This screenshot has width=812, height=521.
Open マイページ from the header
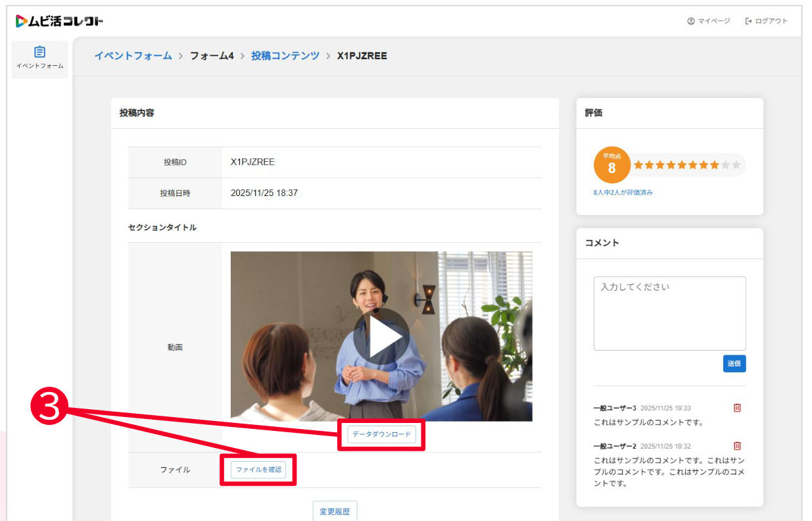tap(709, 21)
